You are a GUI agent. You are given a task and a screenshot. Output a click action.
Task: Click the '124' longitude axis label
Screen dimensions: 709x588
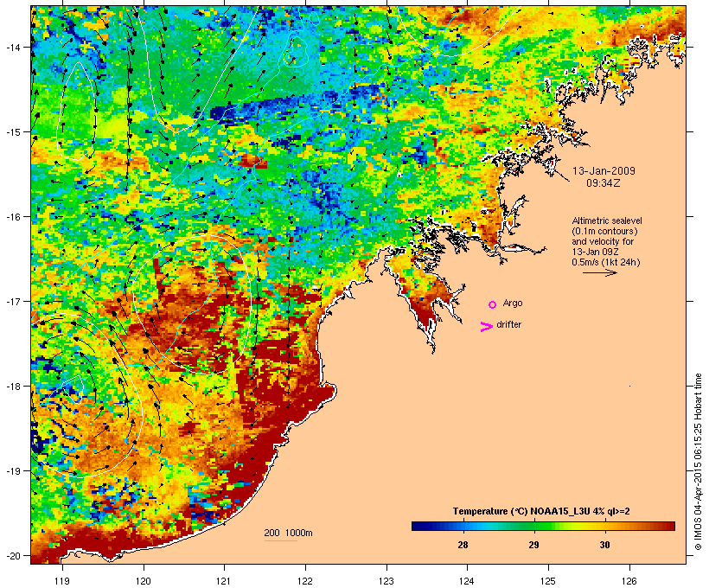[x=467, y=581]
